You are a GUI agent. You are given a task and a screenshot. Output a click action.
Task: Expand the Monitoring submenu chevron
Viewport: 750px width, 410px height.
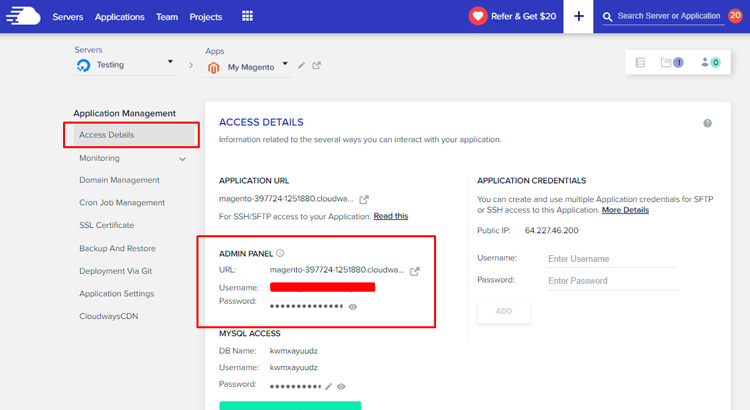coord(182,159)
